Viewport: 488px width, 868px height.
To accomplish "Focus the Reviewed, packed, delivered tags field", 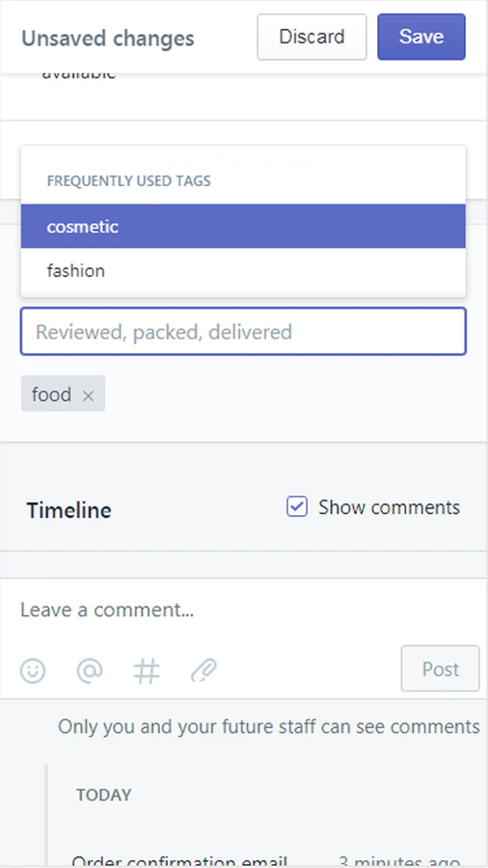I will tap(243, 331).
